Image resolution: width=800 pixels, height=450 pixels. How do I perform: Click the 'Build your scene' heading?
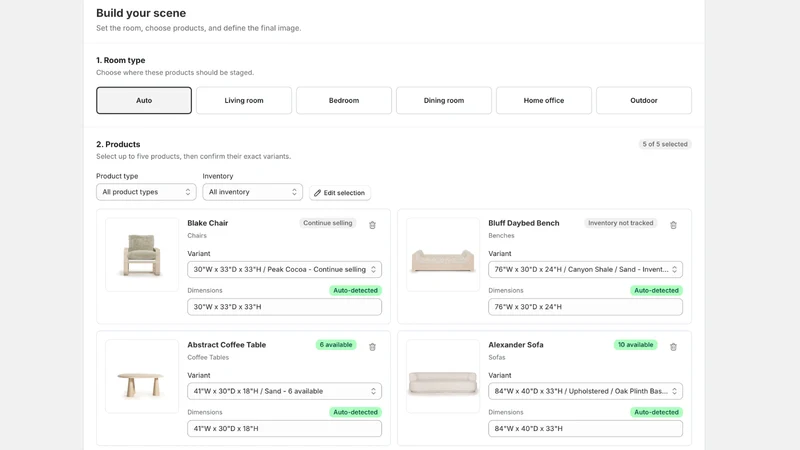tap(141, 13)
